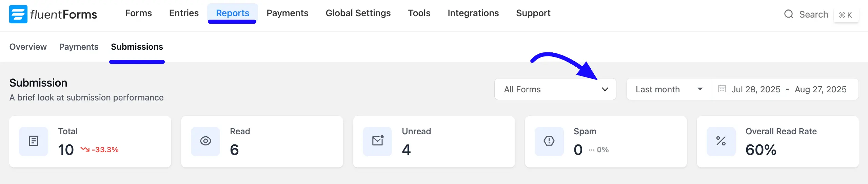Expand the All Forms dropdown
This screenshot has height=184, width=868.
(555, 89)
